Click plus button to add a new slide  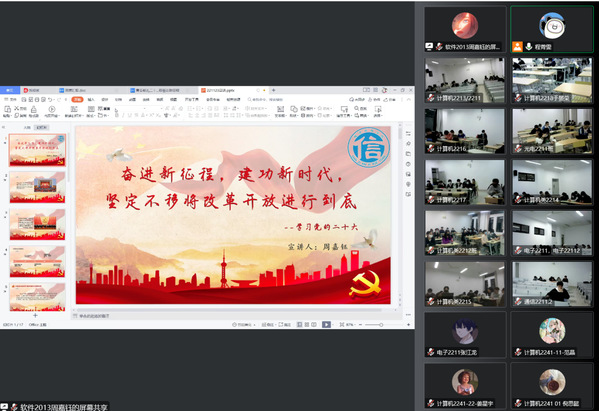pos(35,316)
